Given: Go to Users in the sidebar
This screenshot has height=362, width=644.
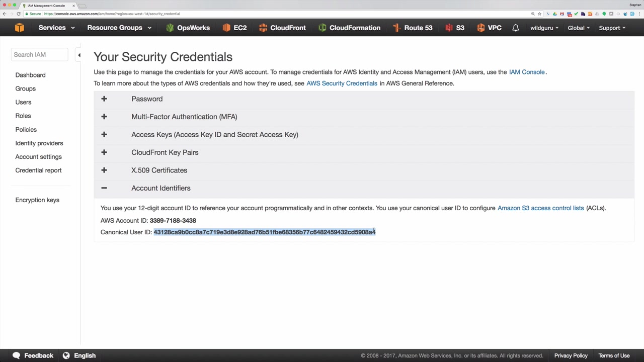Looking at the screenshot, I should 23,102.
